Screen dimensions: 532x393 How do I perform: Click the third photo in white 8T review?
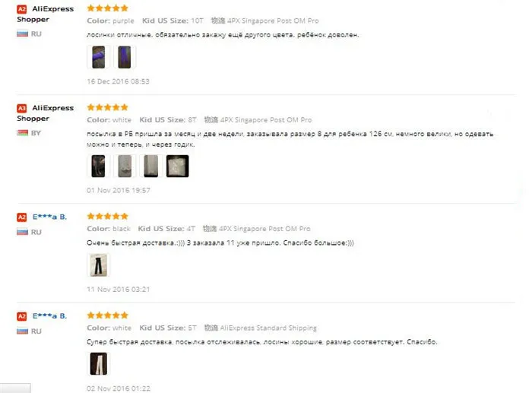click(x=151, y=166)
